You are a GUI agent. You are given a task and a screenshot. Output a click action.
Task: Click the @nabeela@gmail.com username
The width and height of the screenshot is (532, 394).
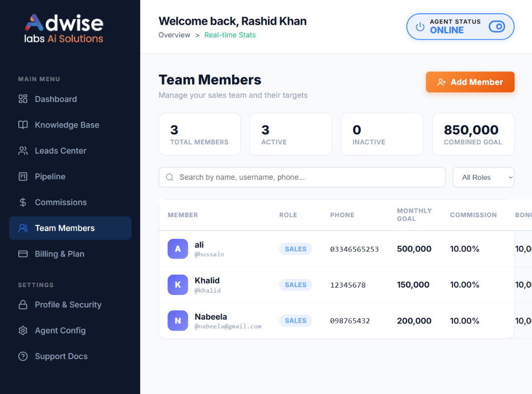[228, 327]
